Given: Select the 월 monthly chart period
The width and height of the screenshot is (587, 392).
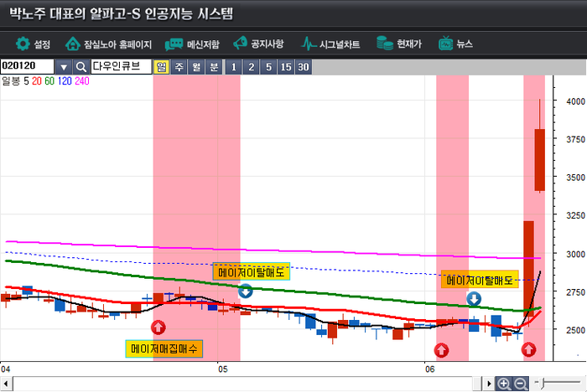Looking at the screenshot, I should pyautogui.click(x=196, y=67).
